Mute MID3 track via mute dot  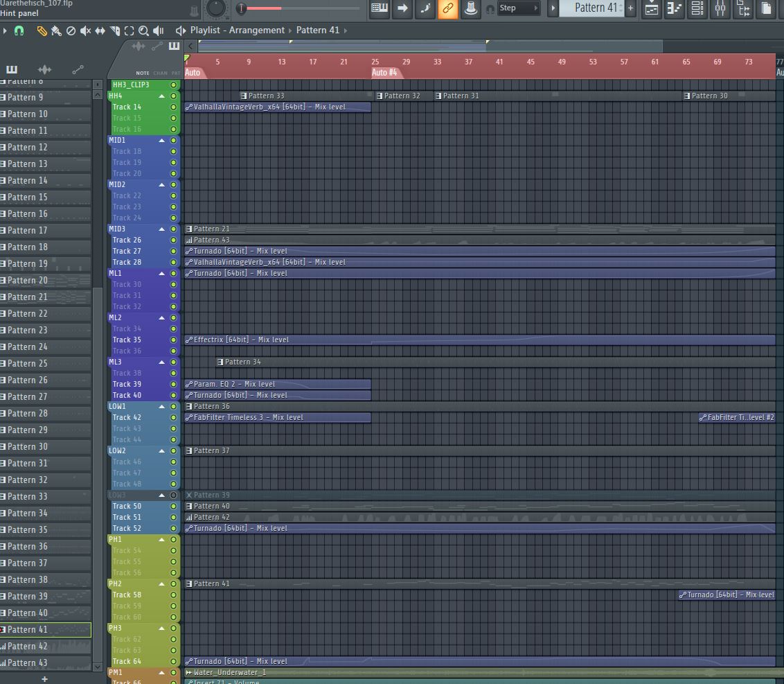click(174, 229)
